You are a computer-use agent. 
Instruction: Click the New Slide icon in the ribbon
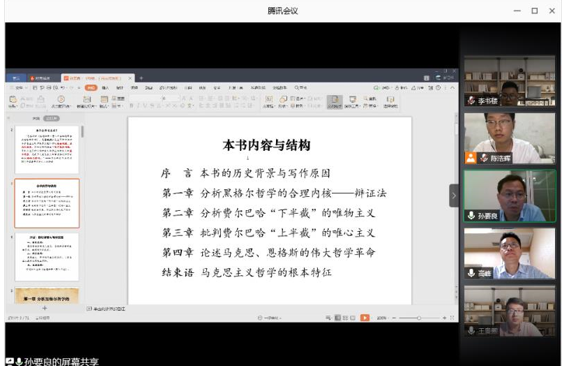[x=87, y=99]
